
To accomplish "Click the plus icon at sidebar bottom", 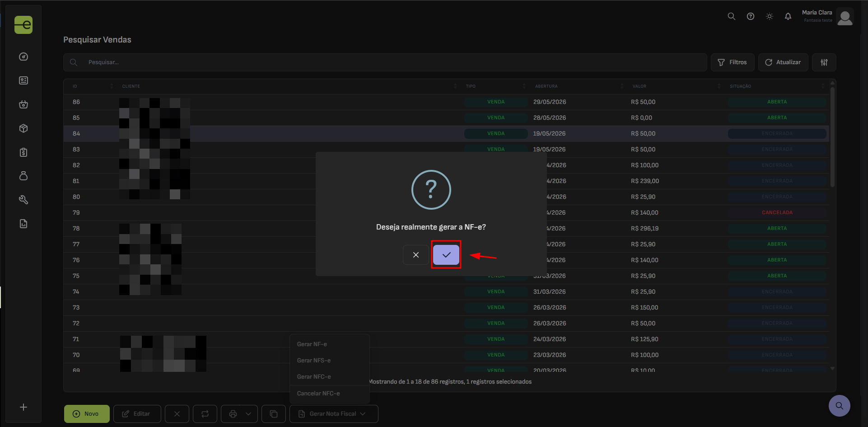I will (x=23, y=407).
